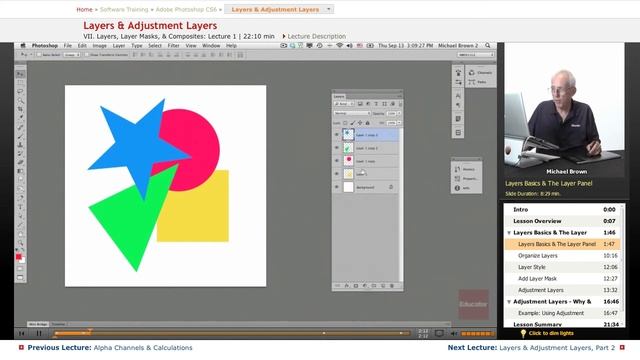Jump to Organize Layers at 10:16

[563, 256]
